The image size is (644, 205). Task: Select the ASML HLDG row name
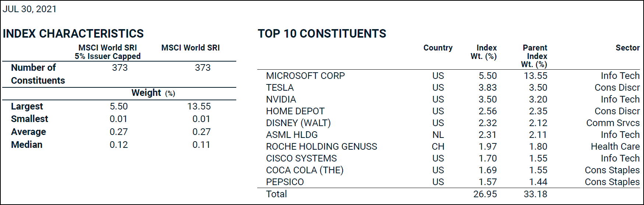click(291, 135)
